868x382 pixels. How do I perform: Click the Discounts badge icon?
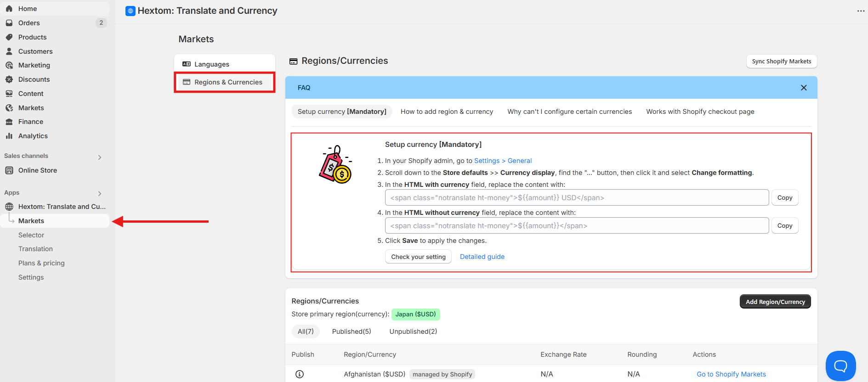9,79
